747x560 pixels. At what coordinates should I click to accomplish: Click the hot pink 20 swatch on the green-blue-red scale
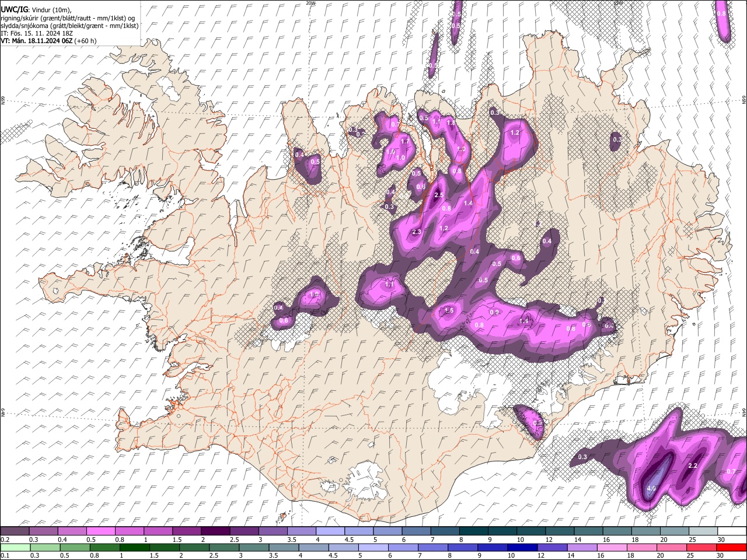point(671,547)
